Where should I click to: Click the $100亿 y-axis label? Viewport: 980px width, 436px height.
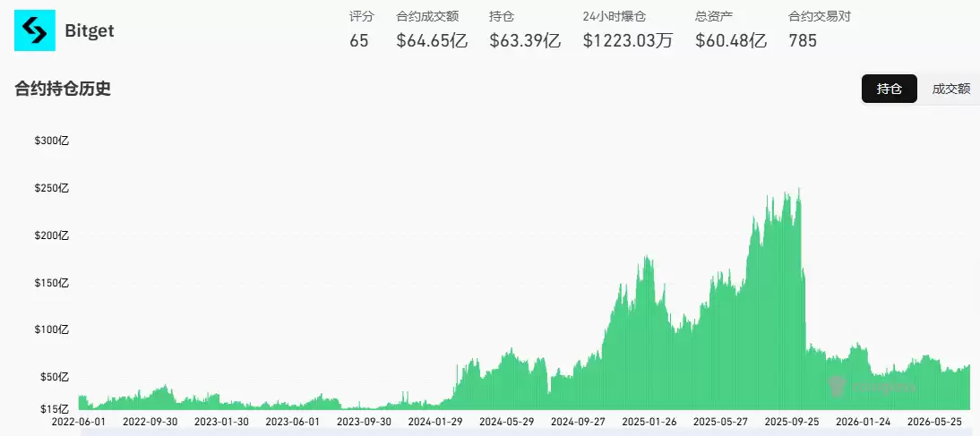tap(51, 329)
